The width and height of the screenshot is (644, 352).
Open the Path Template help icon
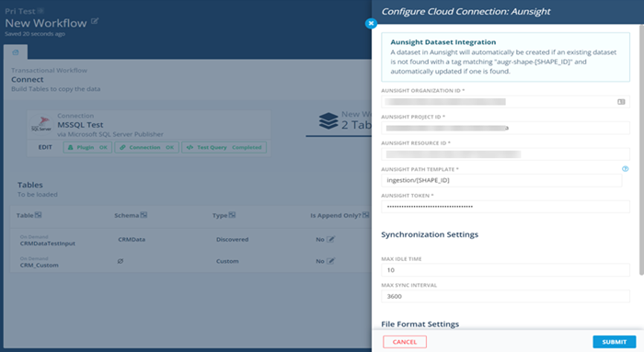click(625, 168)
